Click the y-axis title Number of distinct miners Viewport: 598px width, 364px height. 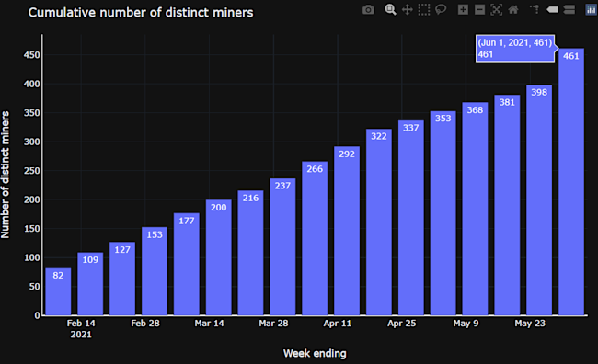(6, 175)
